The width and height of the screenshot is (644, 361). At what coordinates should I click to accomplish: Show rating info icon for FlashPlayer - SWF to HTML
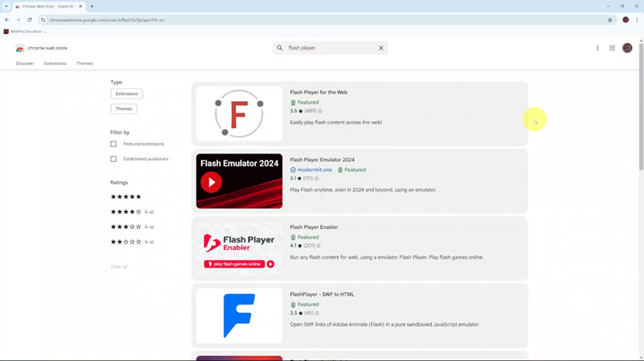click(317, 313)
